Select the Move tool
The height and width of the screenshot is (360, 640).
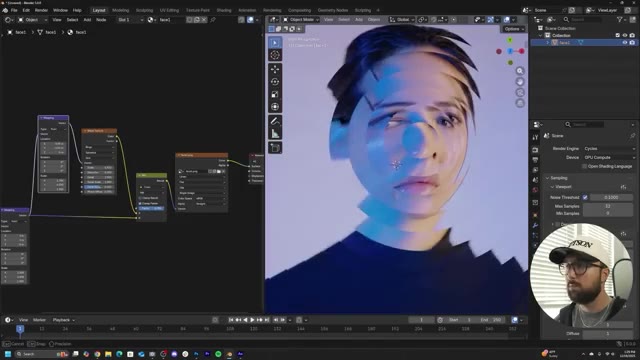tap(275, 69)
